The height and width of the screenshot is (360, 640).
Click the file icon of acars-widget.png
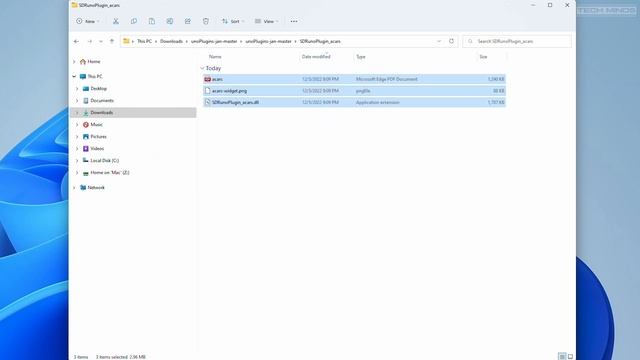pos(207,91)
